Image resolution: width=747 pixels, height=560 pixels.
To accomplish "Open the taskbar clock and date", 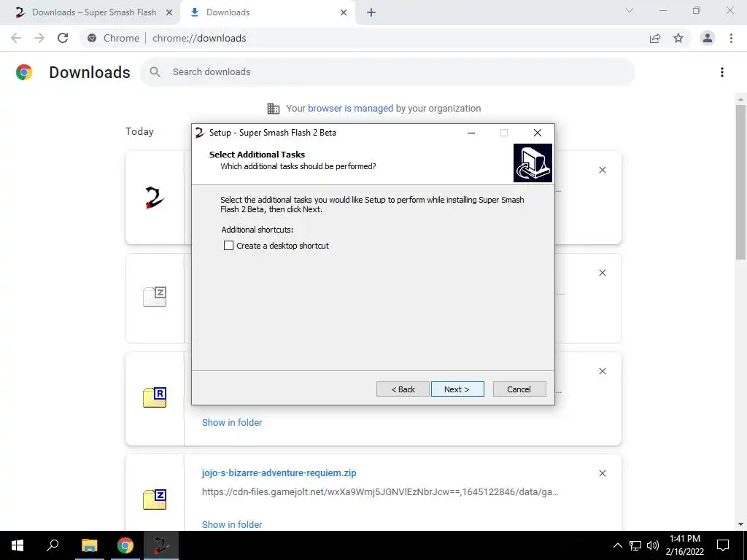I will pyautogui.click(x=684, y=545).
